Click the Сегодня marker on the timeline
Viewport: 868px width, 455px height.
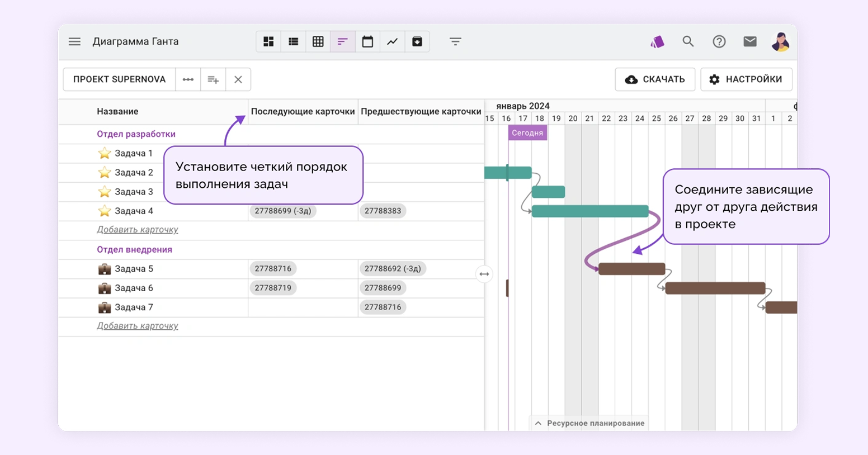click(x=527, y=133)
